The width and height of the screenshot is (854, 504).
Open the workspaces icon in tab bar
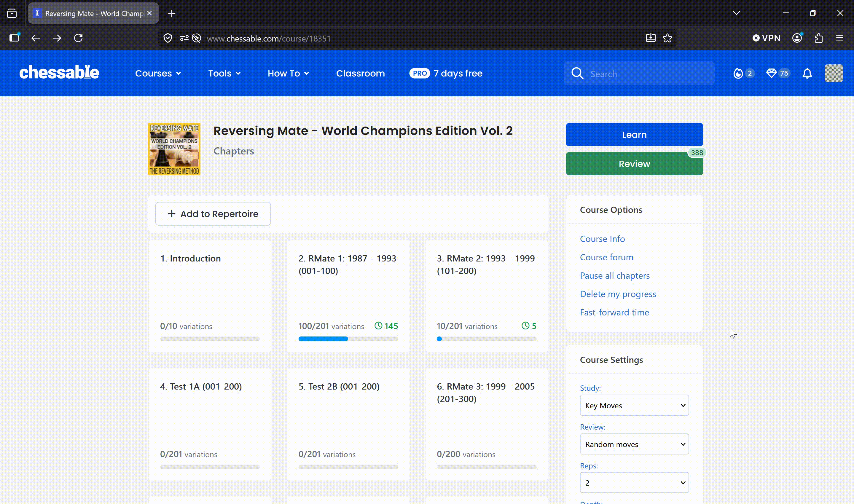tap(12, 14)
